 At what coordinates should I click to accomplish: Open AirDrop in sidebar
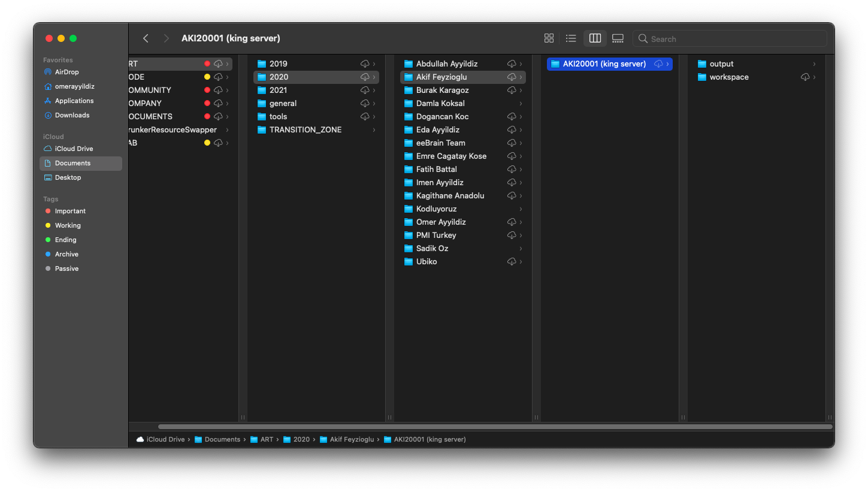[x=81, y=72]
